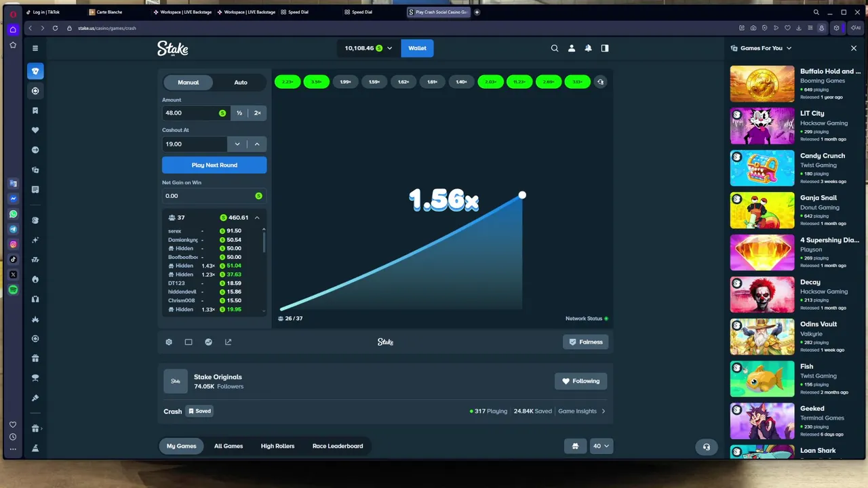
Task: Open game settings gear below the bet panel
Action: (169, 342)
